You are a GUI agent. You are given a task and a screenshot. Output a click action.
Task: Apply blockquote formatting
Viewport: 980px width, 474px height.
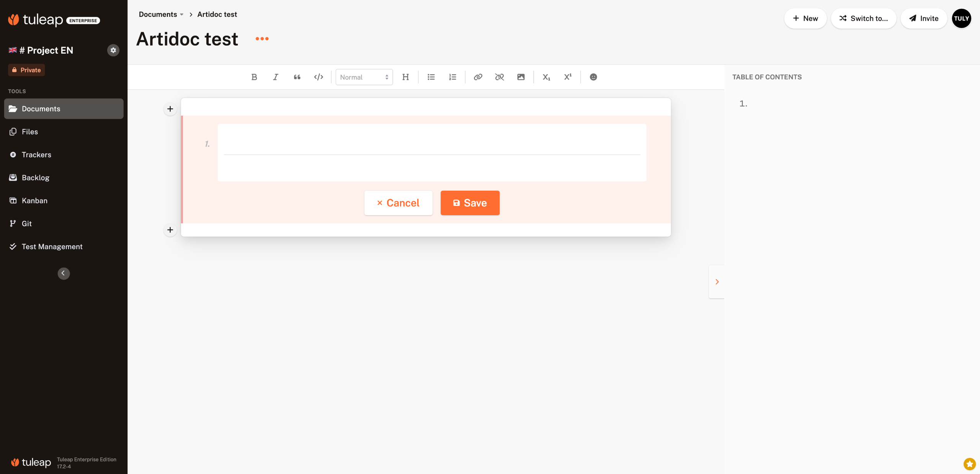pos(297,77)
